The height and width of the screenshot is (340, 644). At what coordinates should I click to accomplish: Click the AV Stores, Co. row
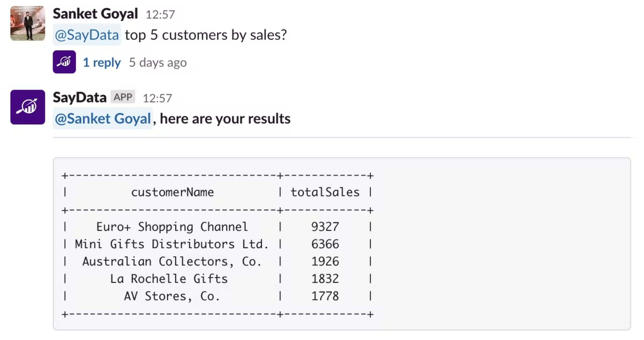pyautogui.click(x=172, y=296)
